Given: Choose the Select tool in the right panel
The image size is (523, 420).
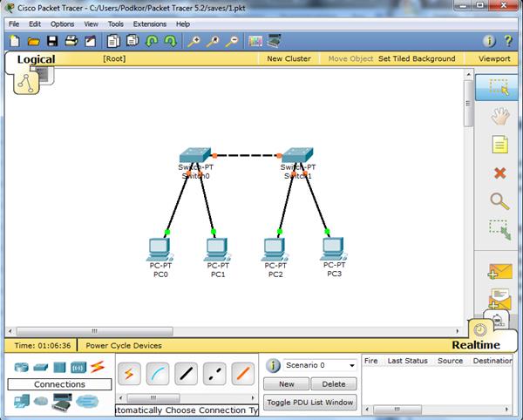Looking at the screenshot, I should (499, 87).
